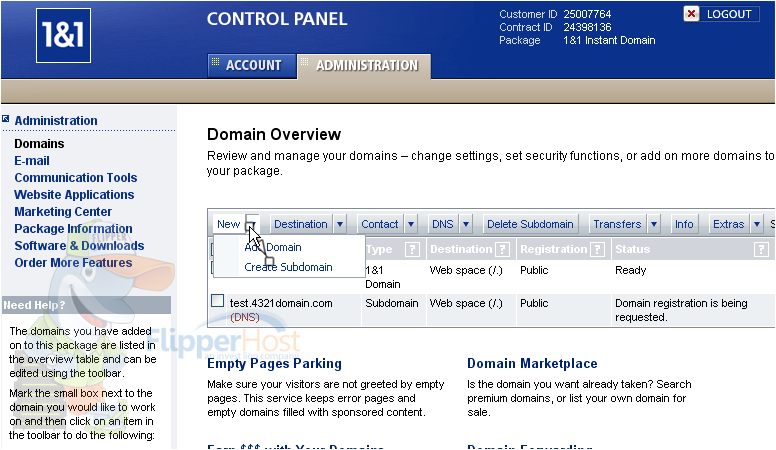Open Order More Features in the sidebar
Image resolution: width=776 pixels, height=450 pixels.
(x=73, y=262)
